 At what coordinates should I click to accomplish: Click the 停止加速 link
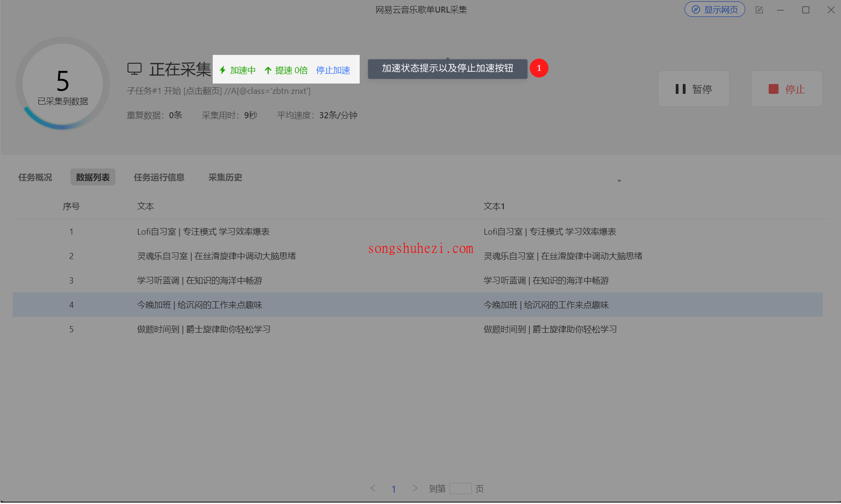(x=333, y=70)
